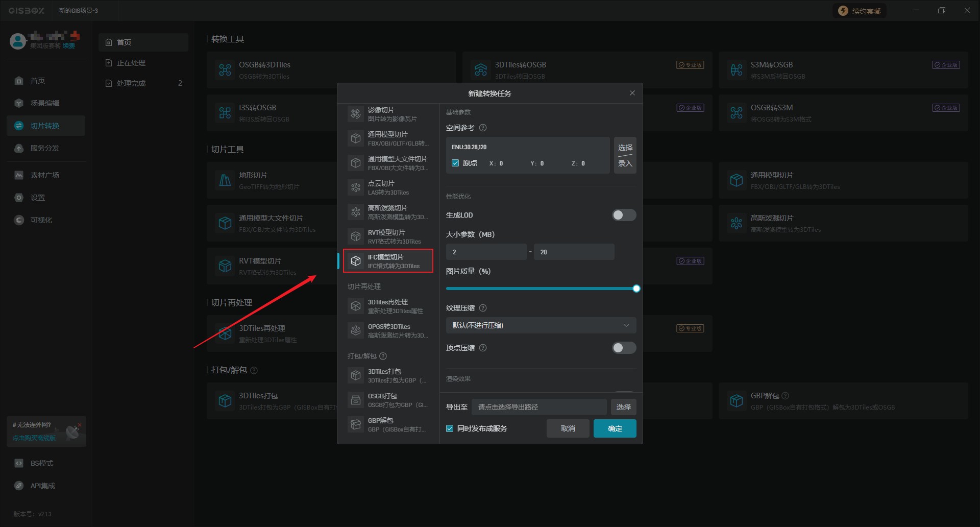Switch to the 处理完成 tab

click(131, 83)
